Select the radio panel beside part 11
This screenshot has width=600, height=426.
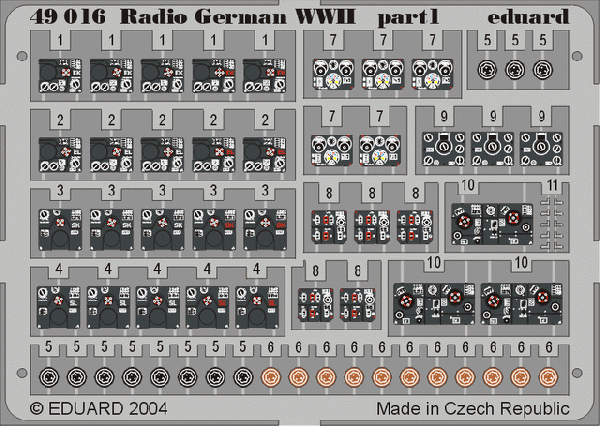pyautogui.click(x=492, y=224)
